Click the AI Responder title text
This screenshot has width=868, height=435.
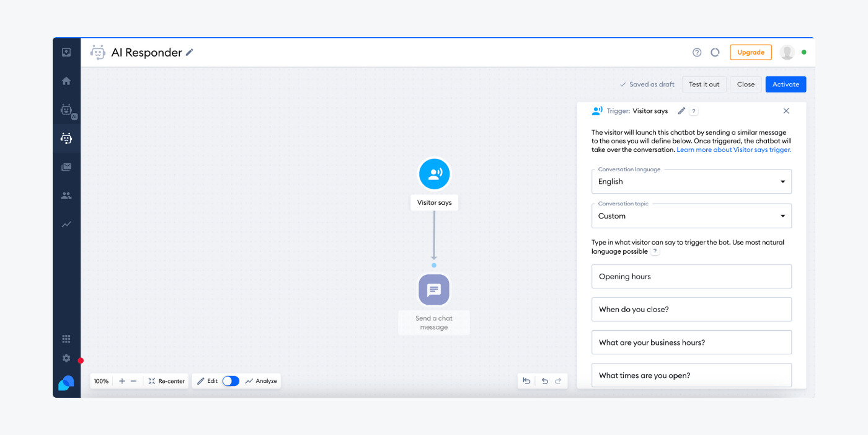coord(146,53)
